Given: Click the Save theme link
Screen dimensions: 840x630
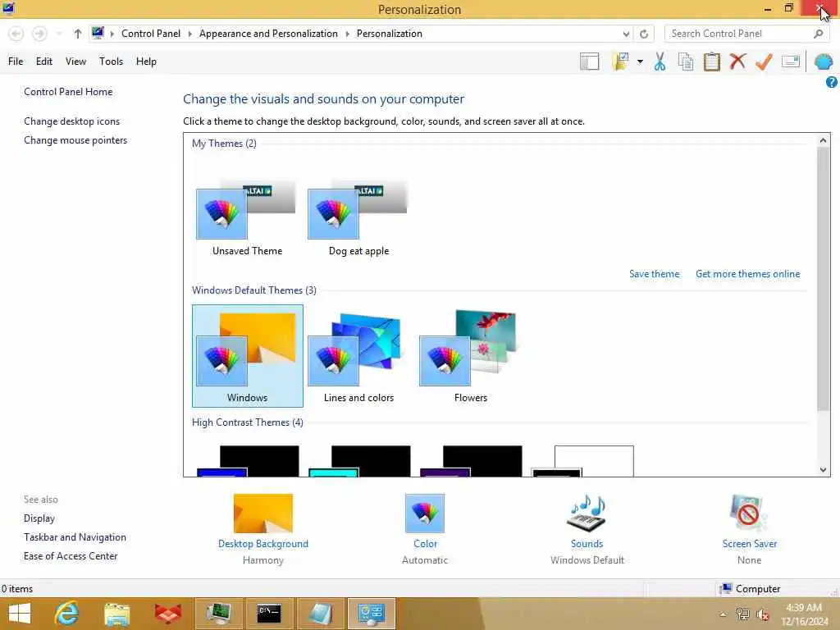Looking at the screenshot, I should pyautogui.click(x=654, y=274).
